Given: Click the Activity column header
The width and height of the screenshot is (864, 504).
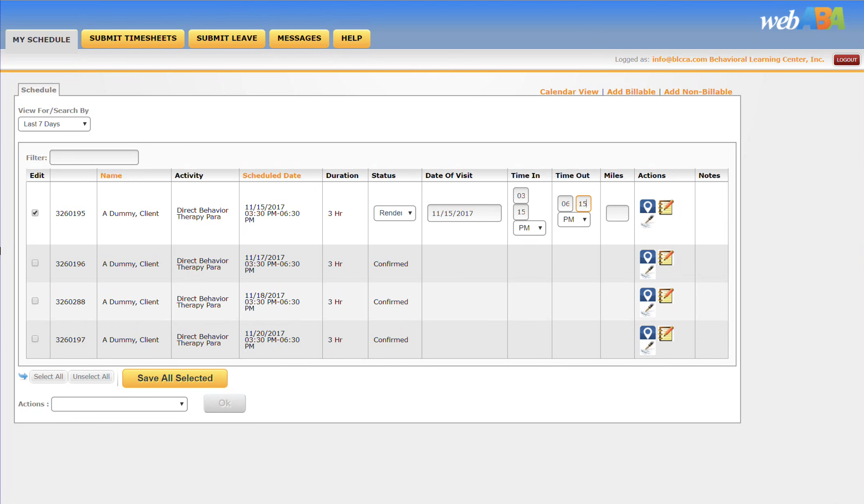Looking at the screenshot, I should click(189, 176).
